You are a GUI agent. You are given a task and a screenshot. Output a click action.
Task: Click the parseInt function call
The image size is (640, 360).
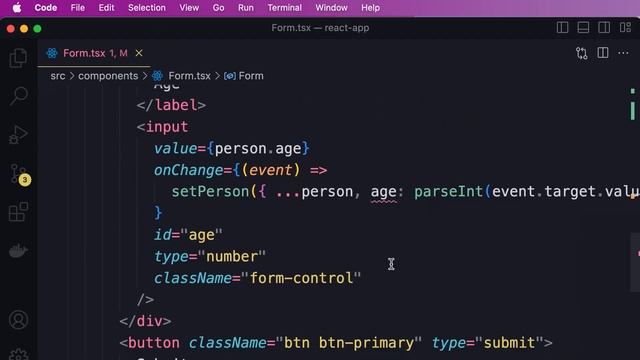click(x=449, y=191)
